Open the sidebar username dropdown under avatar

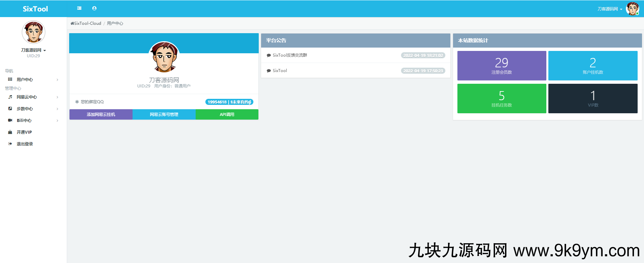(x=33, y=50)
